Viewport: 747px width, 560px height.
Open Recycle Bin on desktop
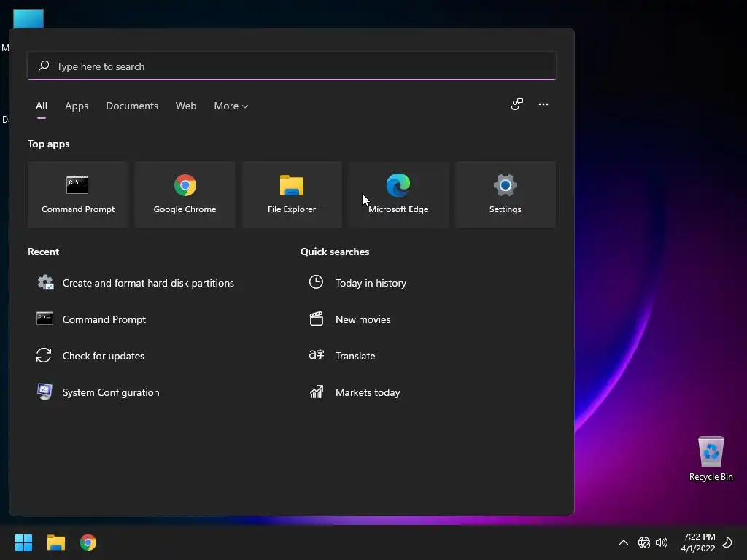click(711, 458)
